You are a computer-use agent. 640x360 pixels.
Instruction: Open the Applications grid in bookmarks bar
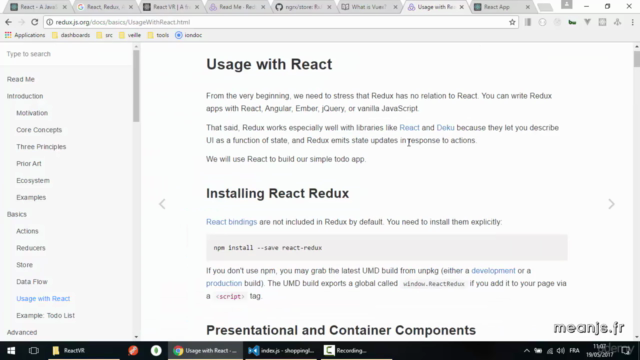pyautogui.click(x=25, y=35)
